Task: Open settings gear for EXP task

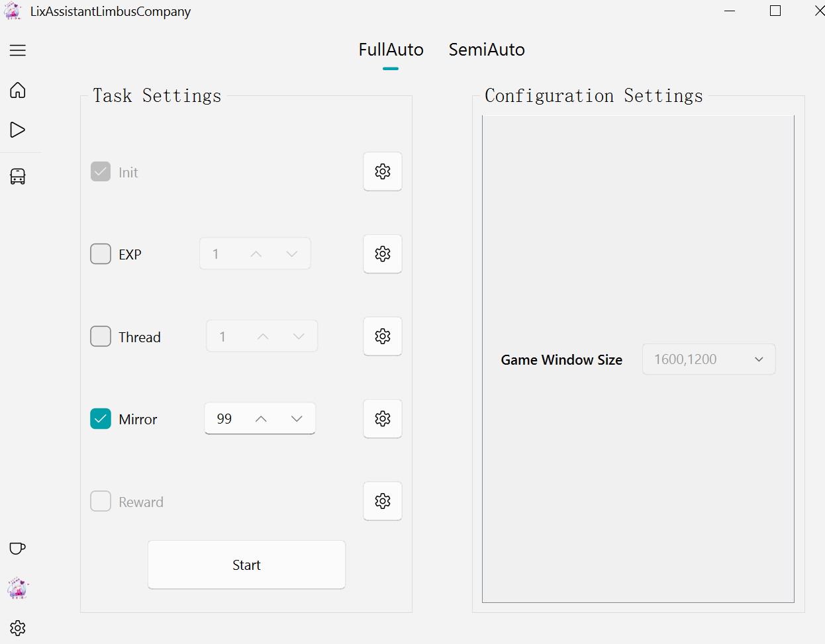Action: 383,254
